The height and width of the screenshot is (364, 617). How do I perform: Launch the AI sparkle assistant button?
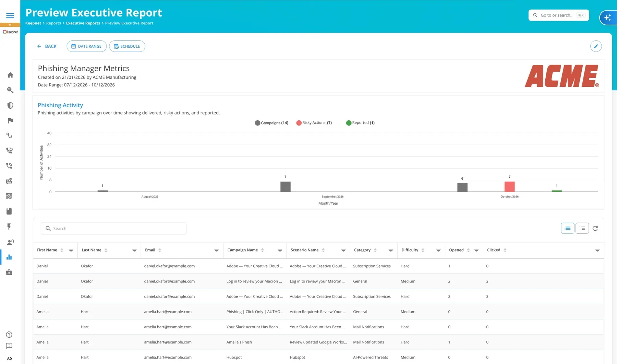click(x=608, y=17)
